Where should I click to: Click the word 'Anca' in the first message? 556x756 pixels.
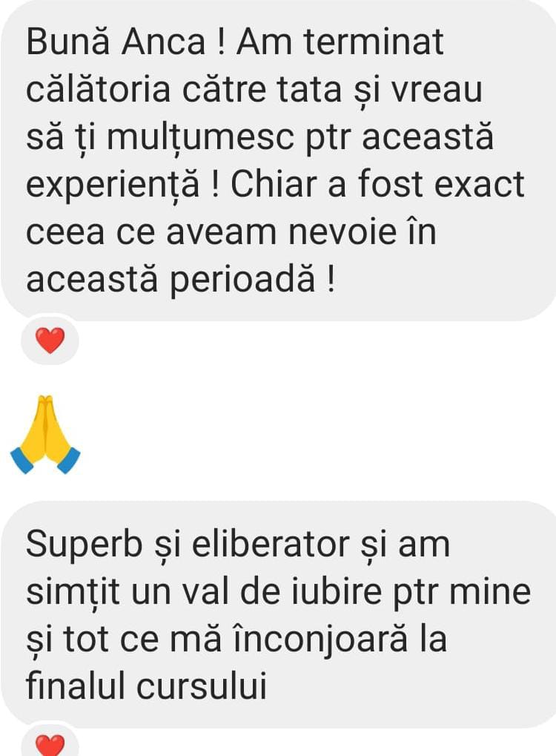pos(164,42)
